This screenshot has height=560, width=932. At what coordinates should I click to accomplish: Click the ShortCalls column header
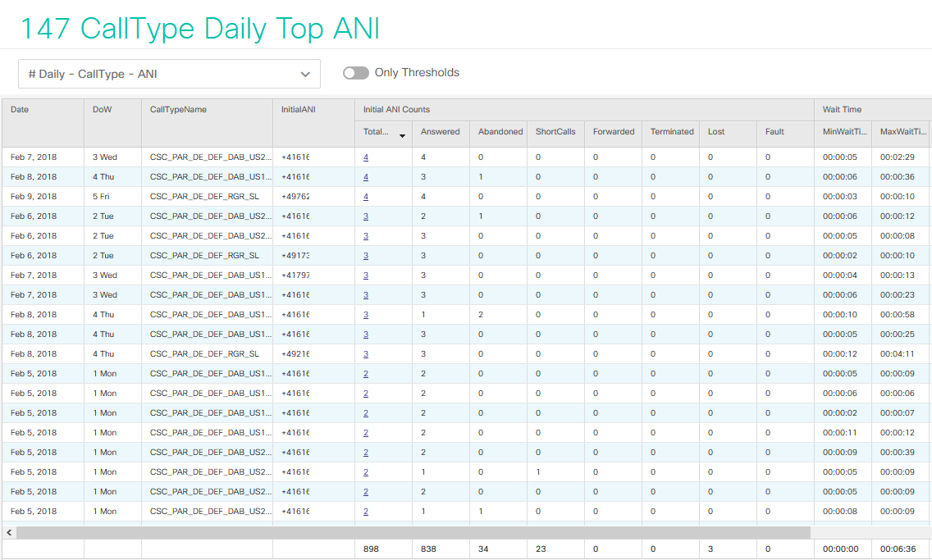point(555,132)
